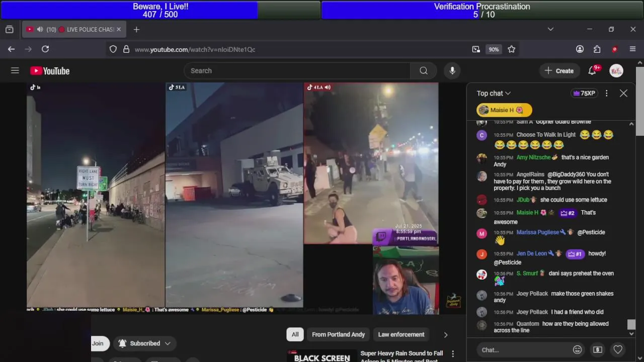Open Super Heavy Rain Sound video title
The width and height of the screenshot is (644, 362).
[401, 356]
